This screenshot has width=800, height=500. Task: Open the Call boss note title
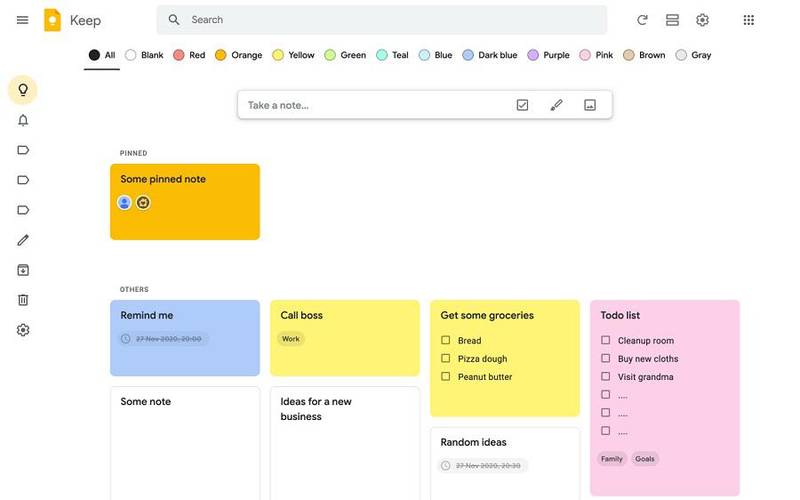[302, 315]
